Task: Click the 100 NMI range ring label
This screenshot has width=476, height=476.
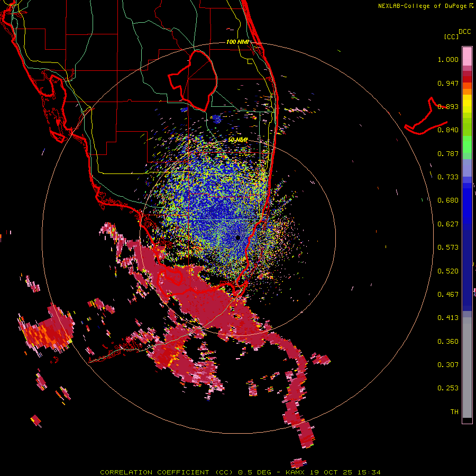Action: 237,42
